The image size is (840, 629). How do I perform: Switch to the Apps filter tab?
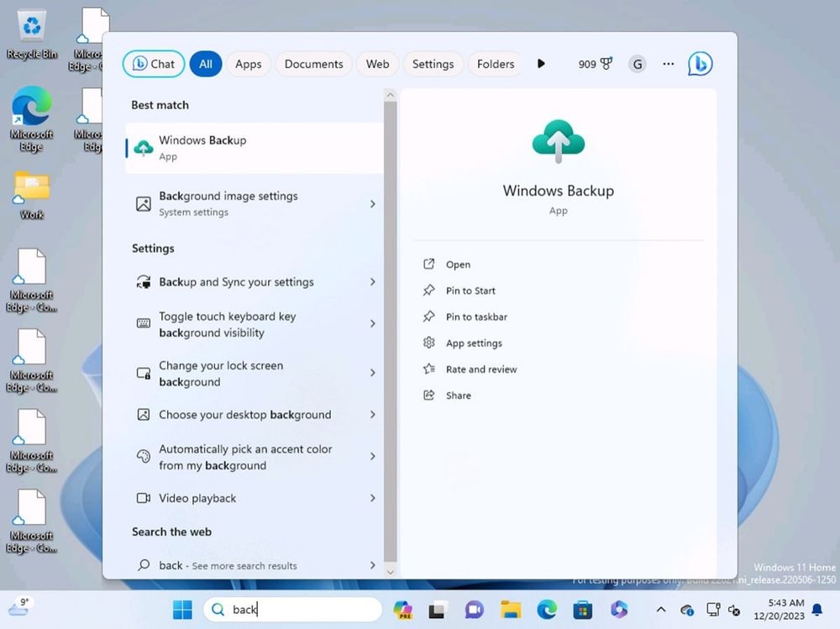click(x=248, y=65)
